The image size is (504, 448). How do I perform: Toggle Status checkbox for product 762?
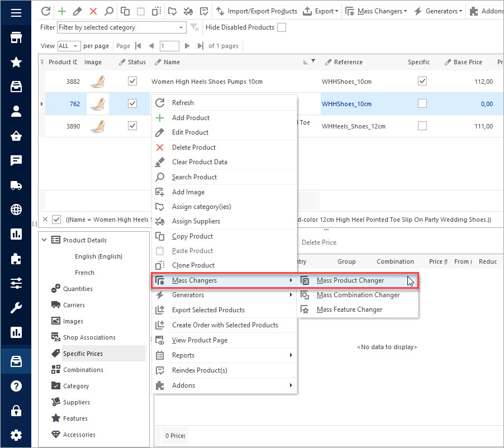click(132, 103)
